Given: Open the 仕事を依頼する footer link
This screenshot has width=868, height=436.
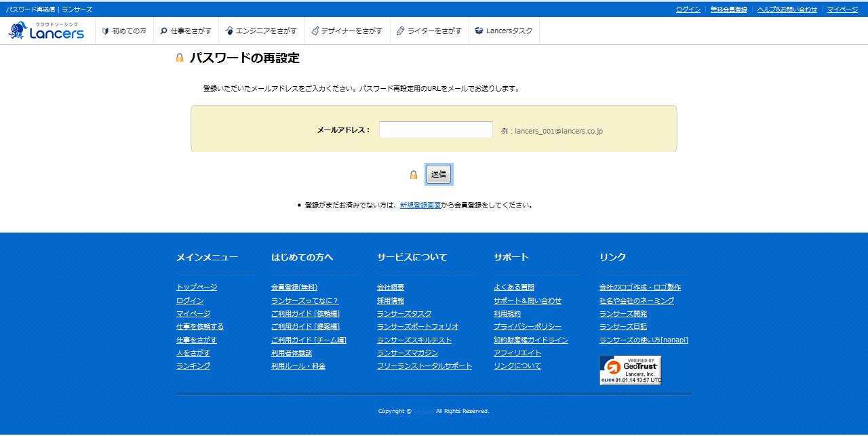Looking at the screenshot, I should coord(200,327).
